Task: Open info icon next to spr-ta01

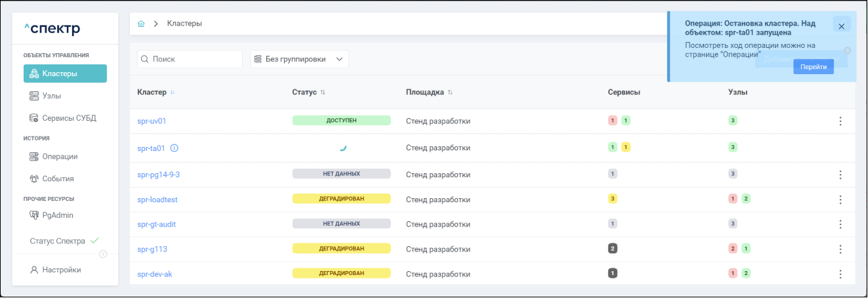Action: pos(174,148)
